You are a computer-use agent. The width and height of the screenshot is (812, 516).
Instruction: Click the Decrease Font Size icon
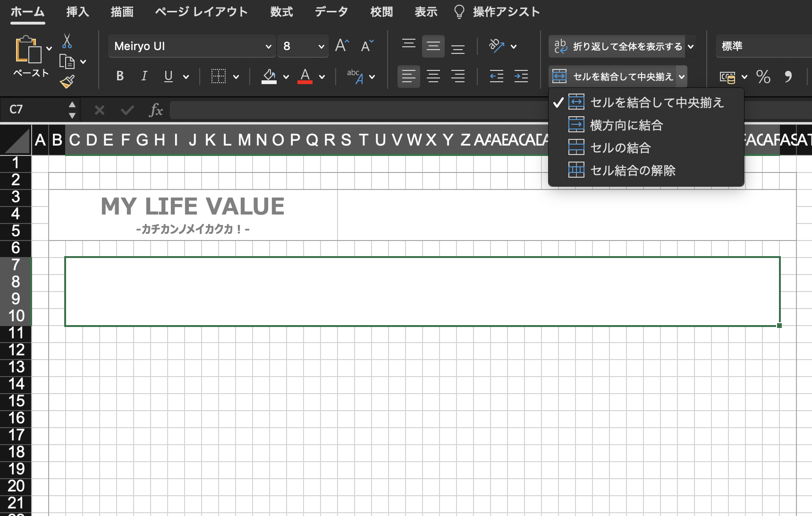click(367, 46)
